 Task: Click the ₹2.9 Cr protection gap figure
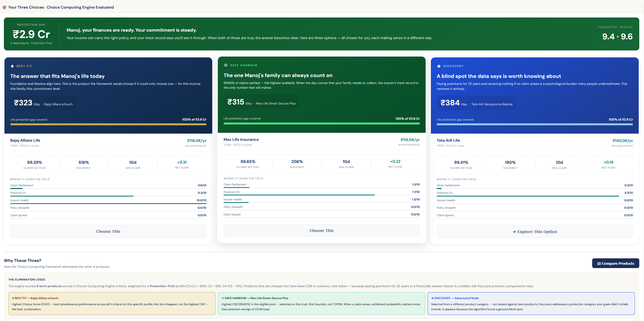click(31, 34)
